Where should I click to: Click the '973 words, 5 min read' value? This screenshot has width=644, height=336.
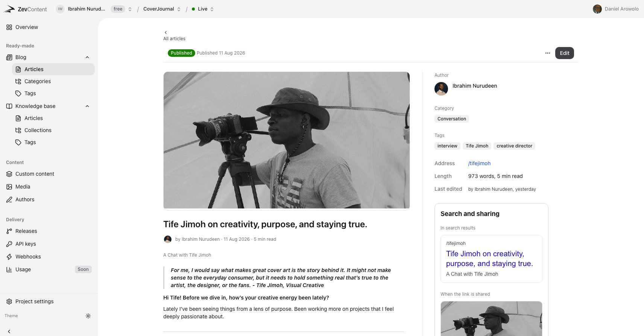click(495, 176)
